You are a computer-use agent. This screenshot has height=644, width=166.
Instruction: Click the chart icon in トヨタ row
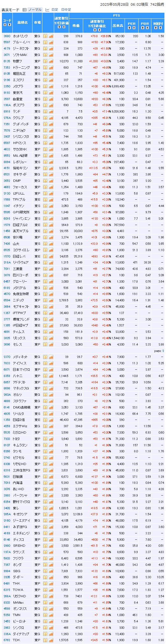coord(51,439)
